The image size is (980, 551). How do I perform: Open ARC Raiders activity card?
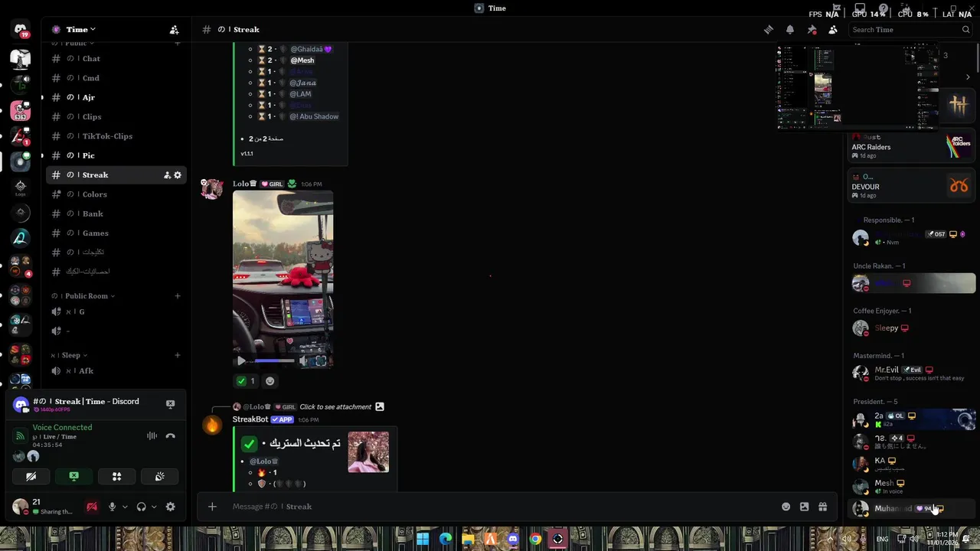coord(911,147)
